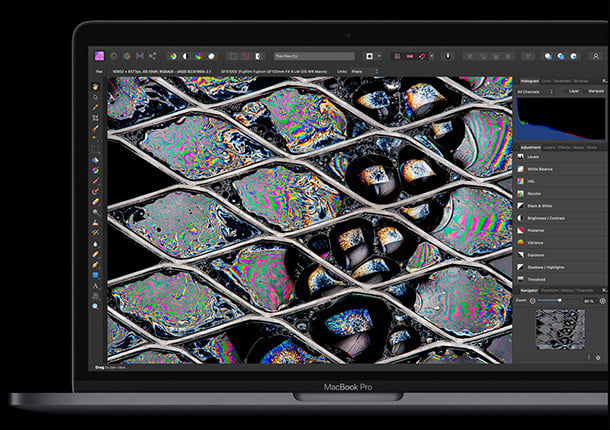
Task: Toggle Snapping with the magnet icon
Action: [422, 56]
